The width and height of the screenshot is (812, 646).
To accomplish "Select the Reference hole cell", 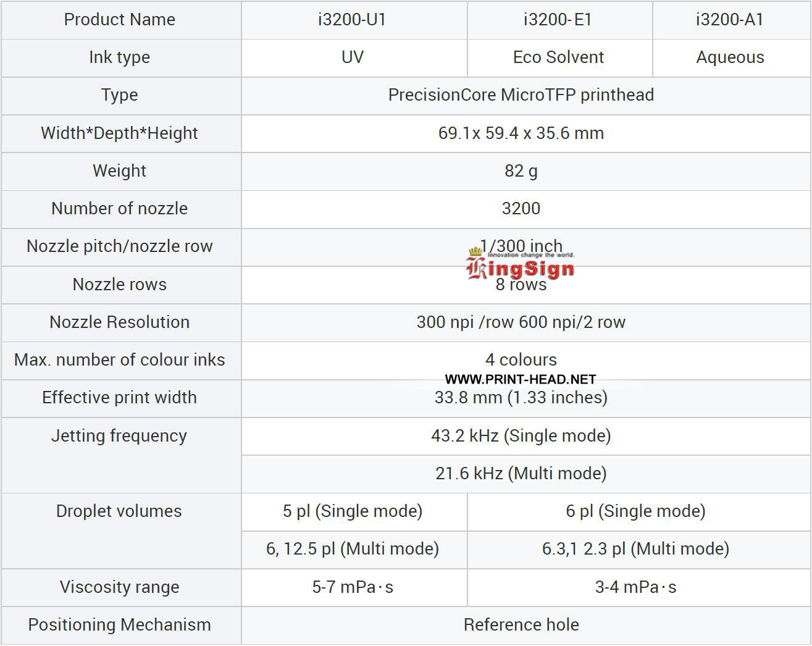I will (x=521, y=625).
